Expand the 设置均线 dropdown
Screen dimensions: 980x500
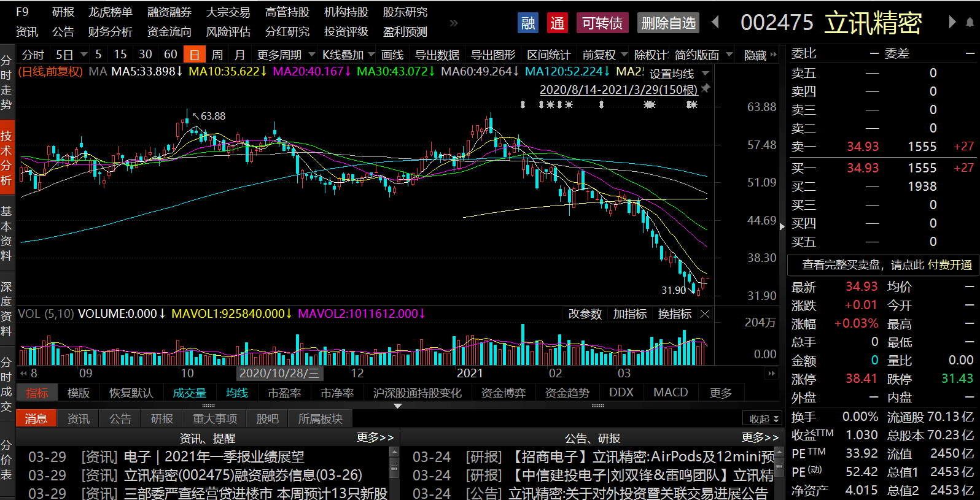point(706,74)
